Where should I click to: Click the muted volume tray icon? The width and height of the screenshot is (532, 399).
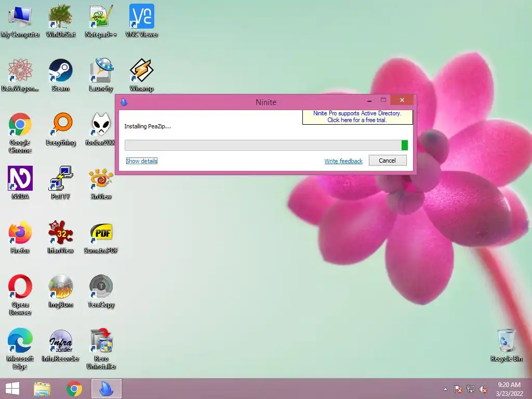pos(483,389)
